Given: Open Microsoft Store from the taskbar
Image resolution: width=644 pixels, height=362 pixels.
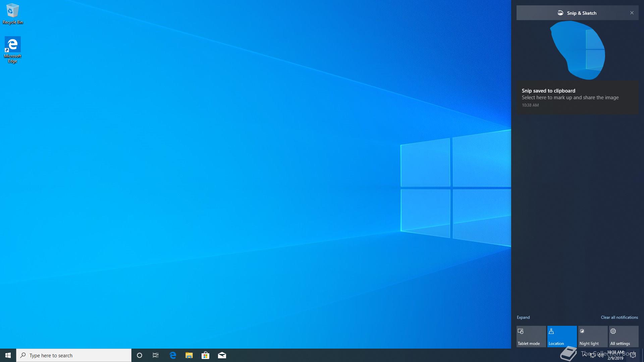Looking at the screenshot, I should tap(205, 355).
